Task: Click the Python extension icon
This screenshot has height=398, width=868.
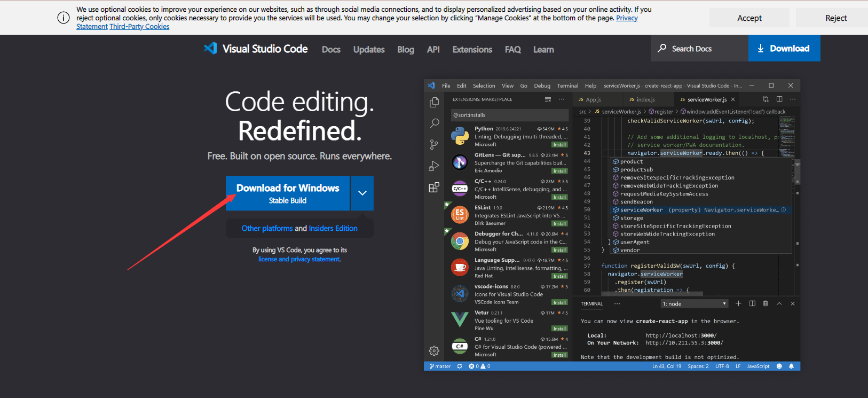Action: [x=460, y=136]
